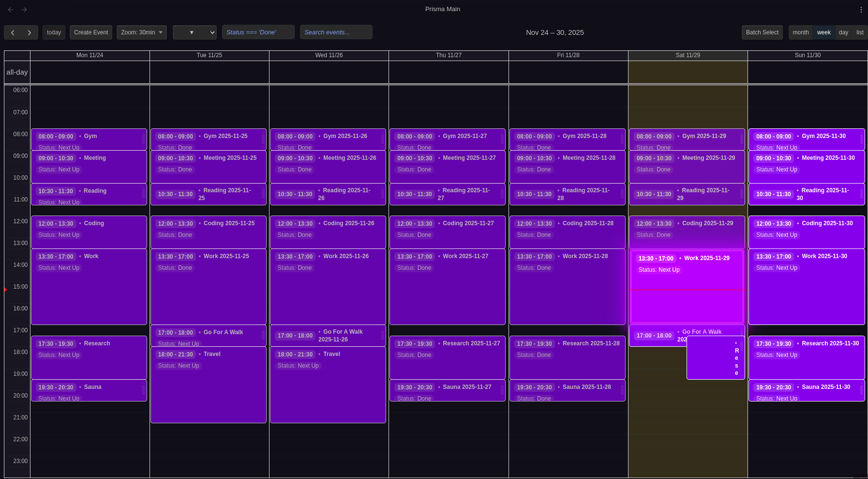Click the previous week chevron
Viewport: 868px width, 479px height.
click(13, 32)
